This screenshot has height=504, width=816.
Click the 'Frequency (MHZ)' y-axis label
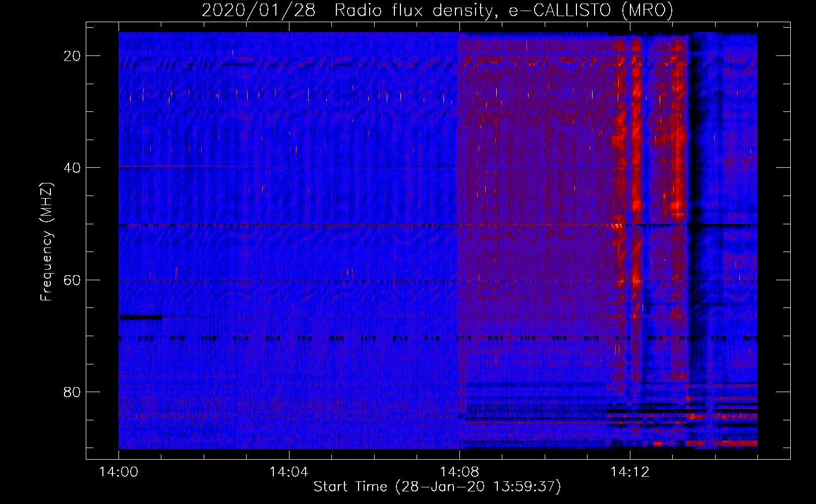tap(46, 242)
